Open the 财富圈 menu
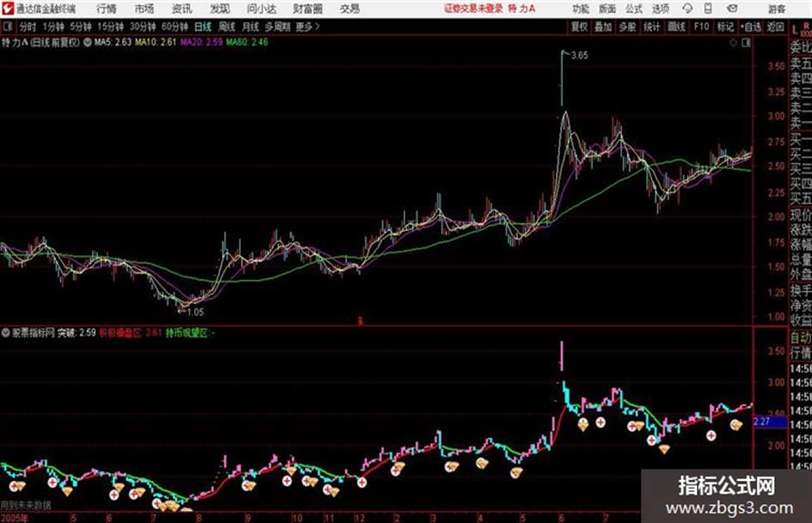This screenshot has height=523, width=812. point(308,9)
